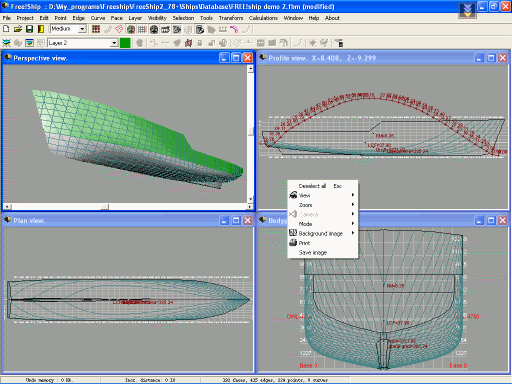This screenshot has width=512, height=384.
Task: Click the greyed flowlines icon on top toolbar
Action: [223, 29]
